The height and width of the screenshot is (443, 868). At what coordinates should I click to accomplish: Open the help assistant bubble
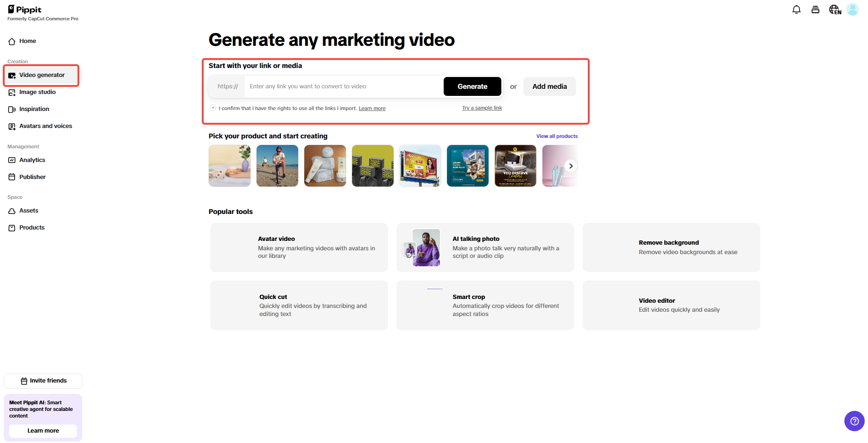tap(854, 421)
